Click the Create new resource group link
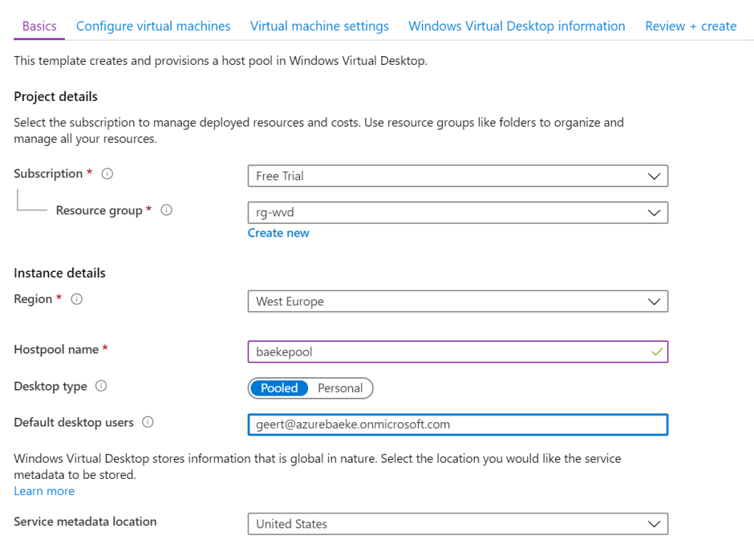Screen dimensions: 754x560 [x=278, y=233]
